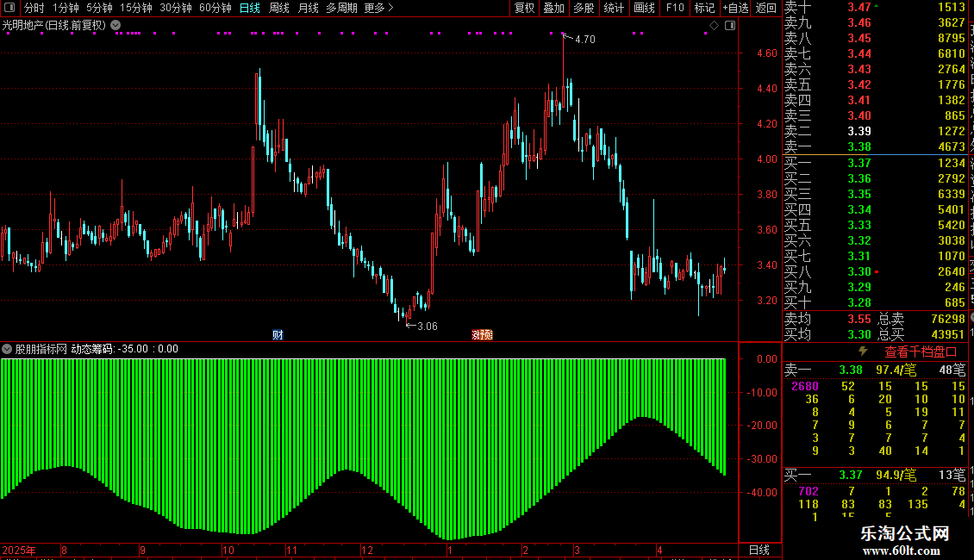Select the 日线 daily chart tab
This screenshot has width=974, height=560.
[250, 8]
